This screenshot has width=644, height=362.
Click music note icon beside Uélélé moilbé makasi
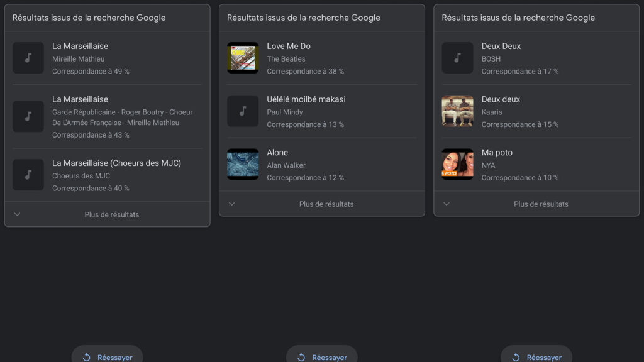click(x=243, y=111)
